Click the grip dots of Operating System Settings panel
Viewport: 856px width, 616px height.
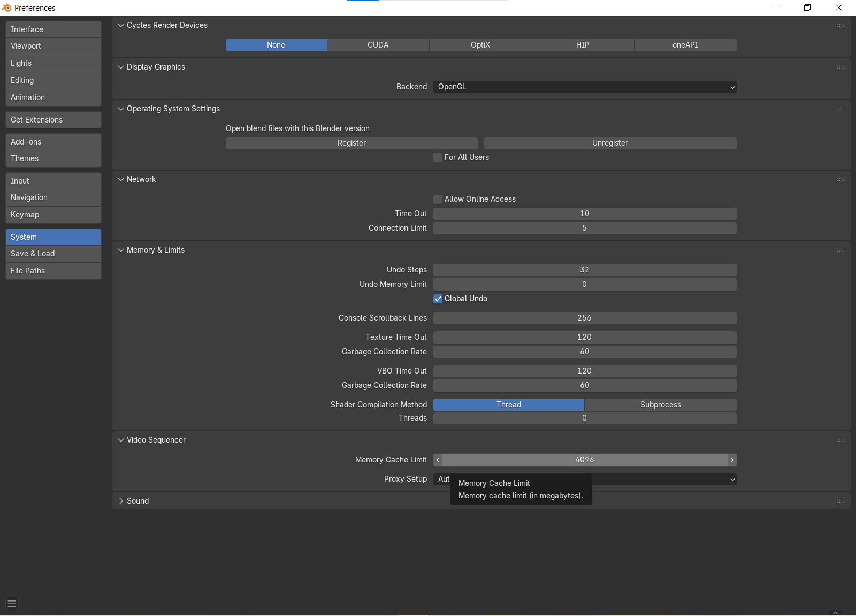[x=840, y=109]
